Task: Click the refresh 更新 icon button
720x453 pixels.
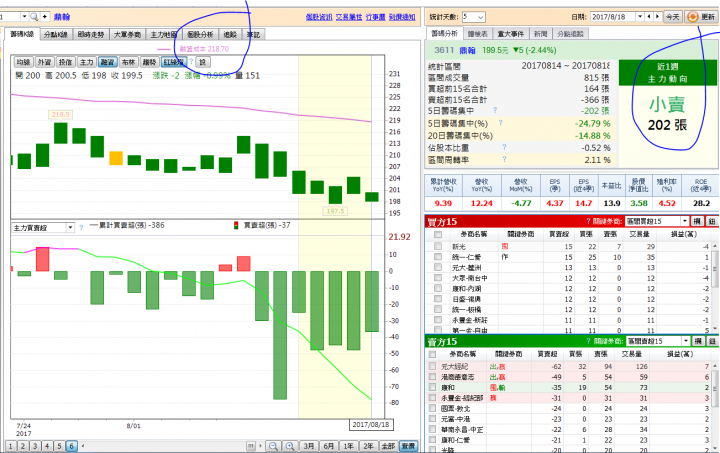Action: pyautogui.click(x=701, y=17)
